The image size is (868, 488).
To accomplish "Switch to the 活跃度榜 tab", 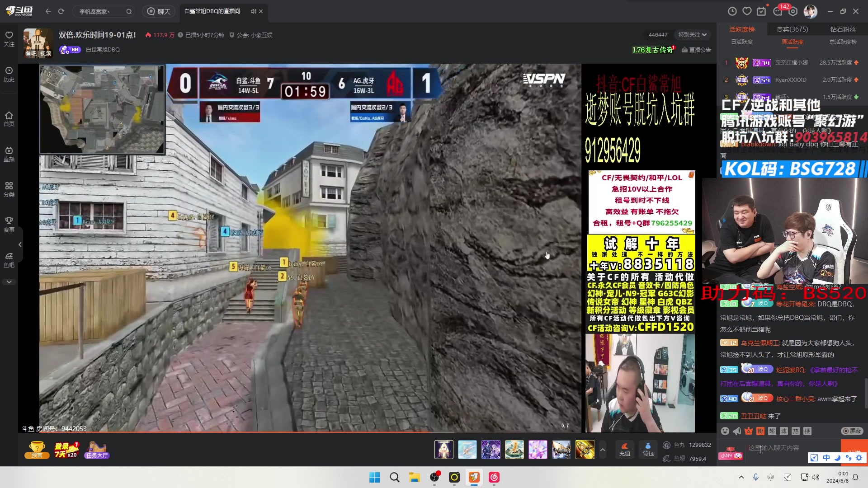I will tap(742, 29).
